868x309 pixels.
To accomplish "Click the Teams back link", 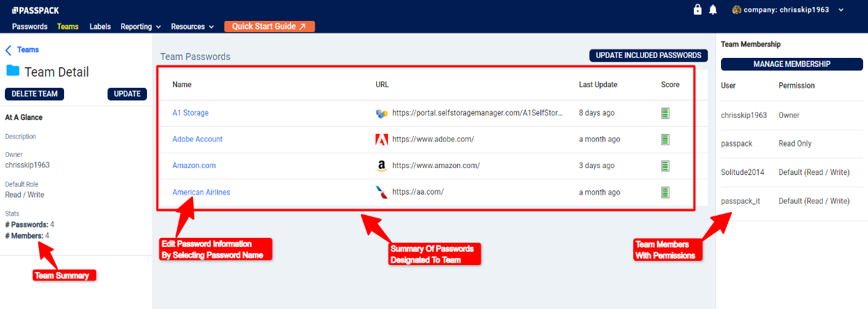I will (28, 50).
